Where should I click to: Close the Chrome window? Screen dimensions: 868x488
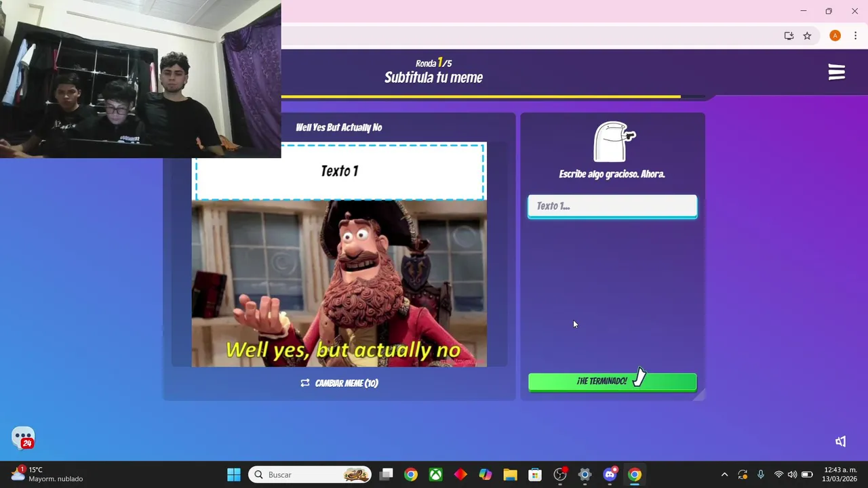854,11
